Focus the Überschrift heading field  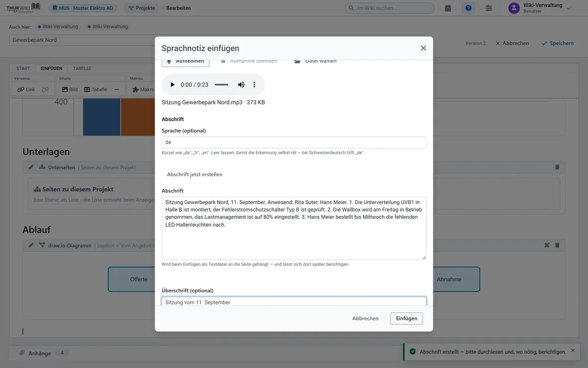pos(294,302)
